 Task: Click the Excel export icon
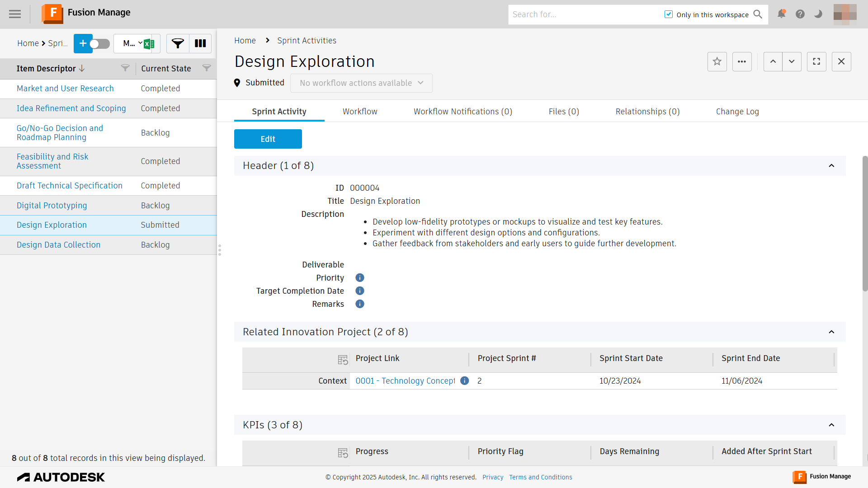149,44
